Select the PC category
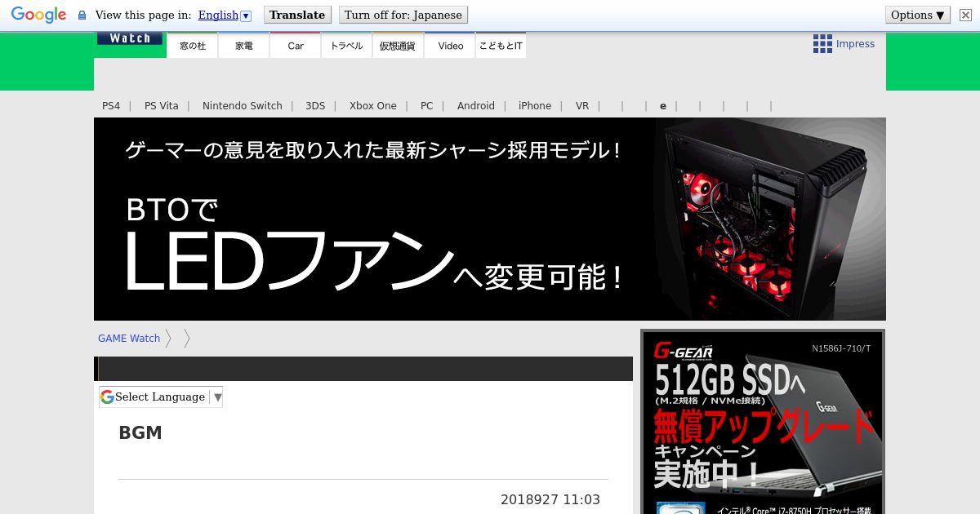The height and width of the screenshot is (514, 980). [x=427, y=106]
